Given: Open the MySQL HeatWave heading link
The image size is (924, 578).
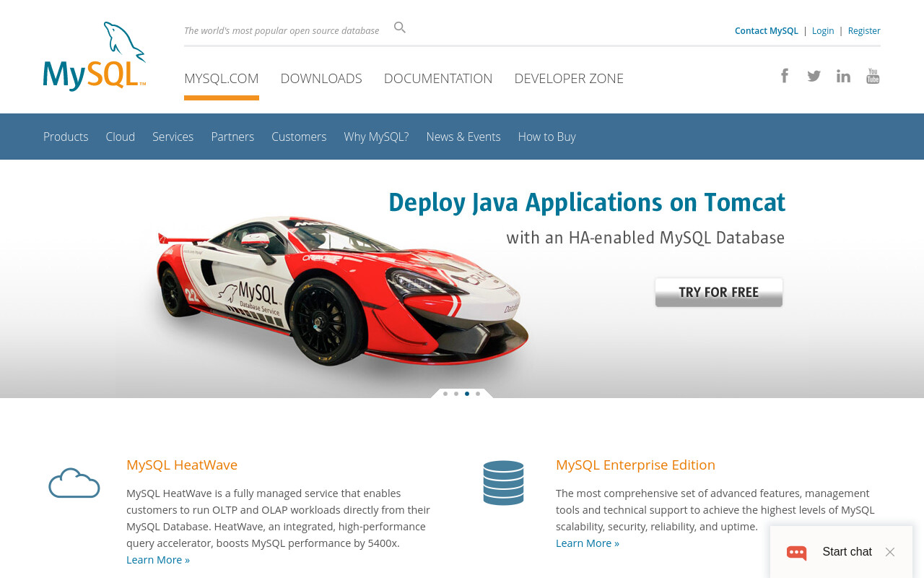Looking at the screenshot, I should [x=182, y=465].
